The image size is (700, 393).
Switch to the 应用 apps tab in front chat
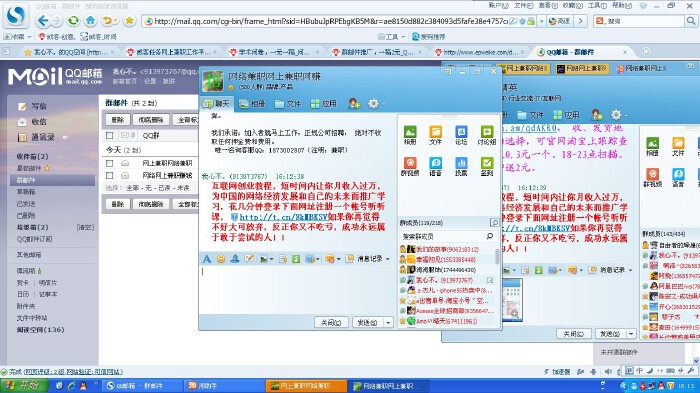click(x=324, y=104)
